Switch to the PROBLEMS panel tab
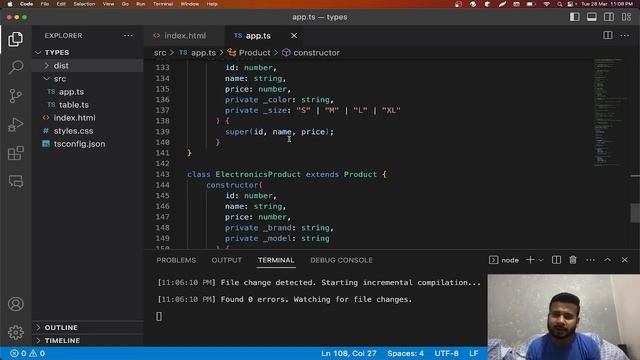 tap(176, 260)
